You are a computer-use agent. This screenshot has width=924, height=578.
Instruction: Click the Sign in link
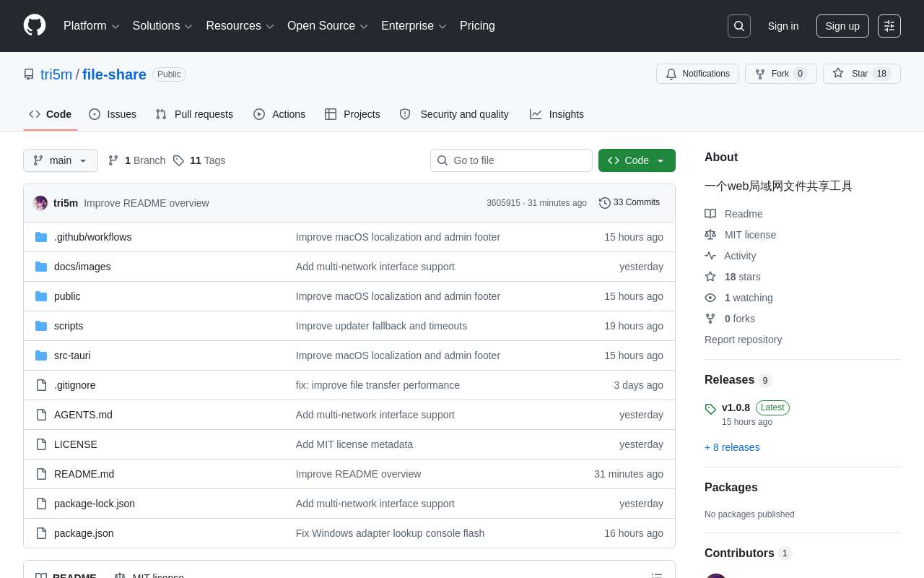point(783,26)
